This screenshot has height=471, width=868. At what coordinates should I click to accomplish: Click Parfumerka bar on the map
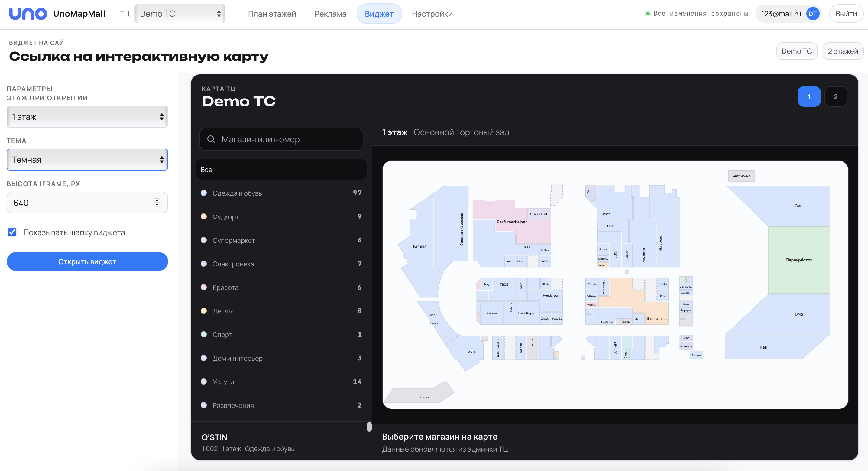click(511, 222)
